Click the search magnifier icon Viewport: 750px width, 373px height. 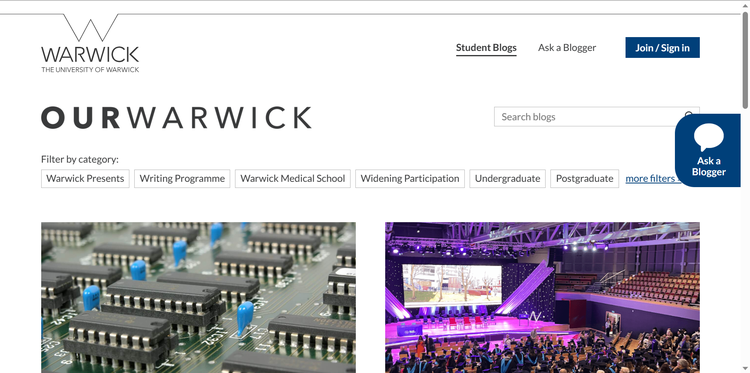click(689, 116)
